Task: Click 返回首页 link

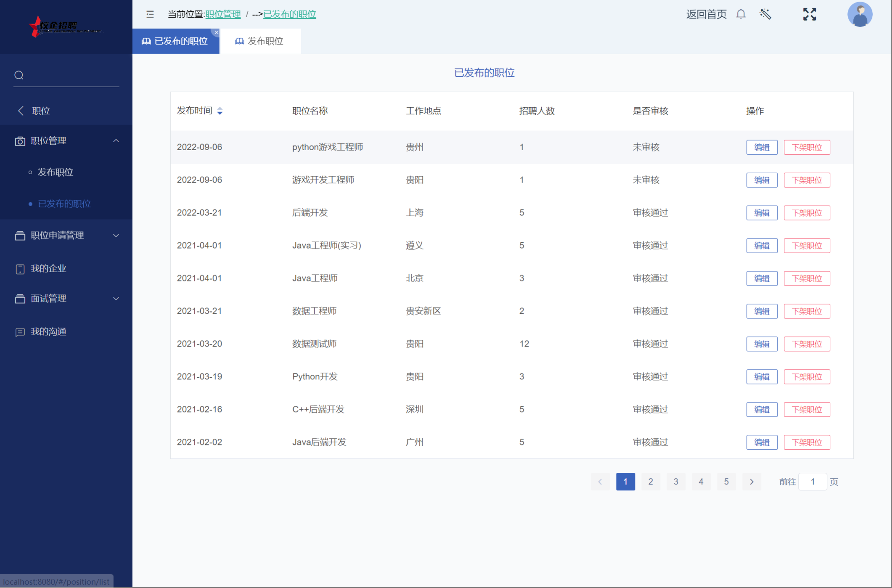Action: pos(706,14)
